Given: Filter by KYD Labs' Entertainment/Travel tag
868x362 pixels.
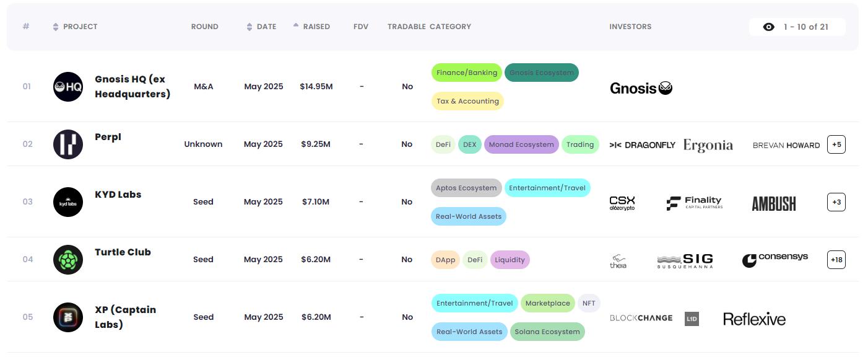Looking at the screenshot, I should tap(547, 188).
